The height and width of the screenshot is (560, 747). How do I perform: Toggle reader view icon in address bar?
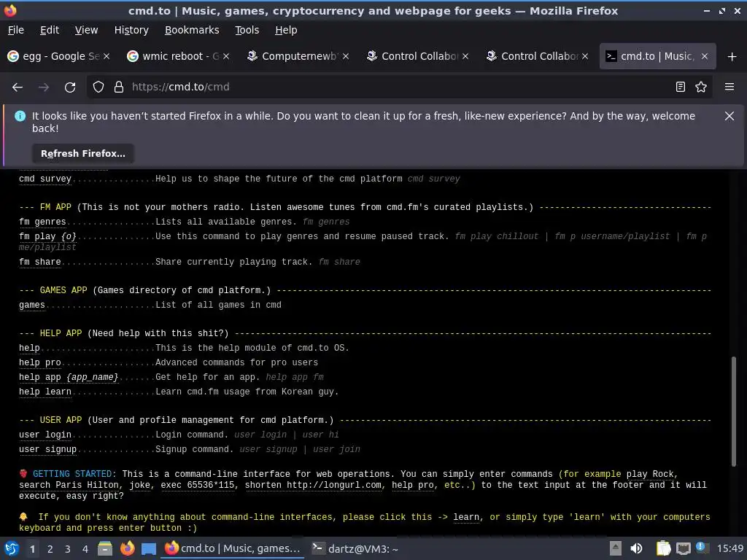[x=681, y=87]
